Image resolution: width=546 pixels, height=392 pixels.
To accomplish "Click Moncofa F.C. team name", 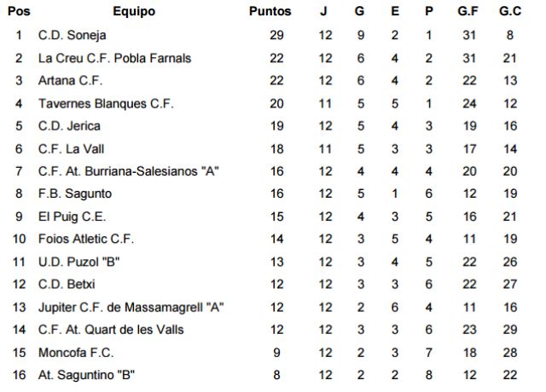I will pos(76,352).
